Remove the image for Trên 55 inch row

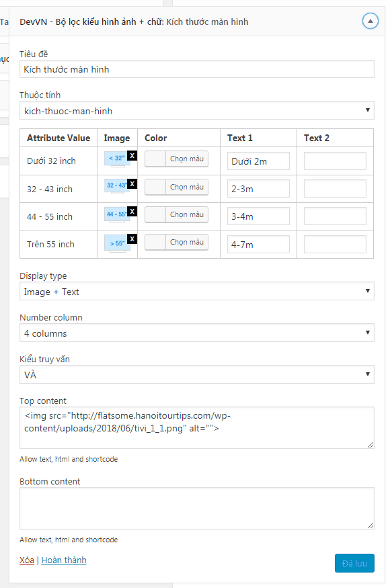click(132, 238)
